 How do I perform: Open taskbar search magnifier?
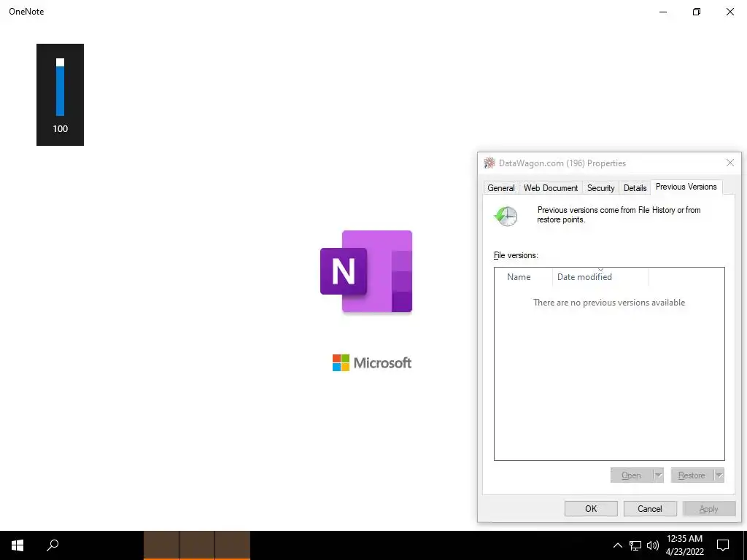53,545
